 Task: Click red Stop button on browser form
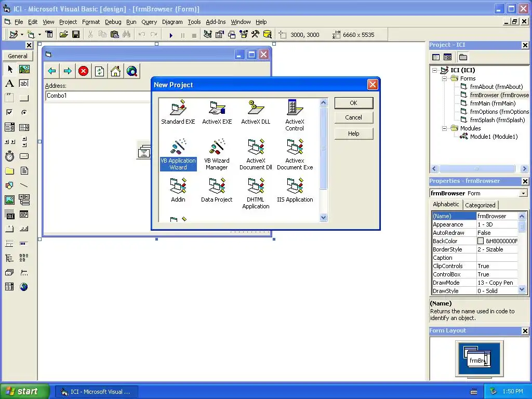click(x=84, y=71)
